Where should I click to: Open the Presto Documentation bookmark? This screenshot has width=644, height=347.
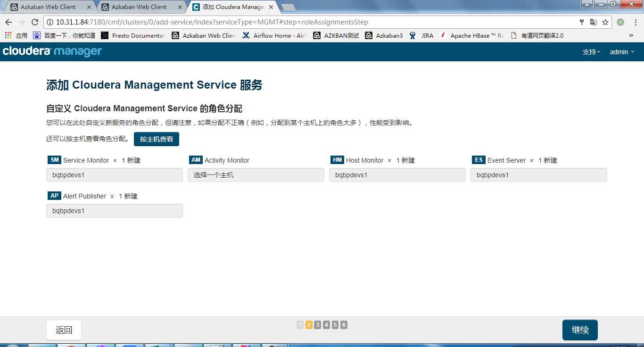133,35
